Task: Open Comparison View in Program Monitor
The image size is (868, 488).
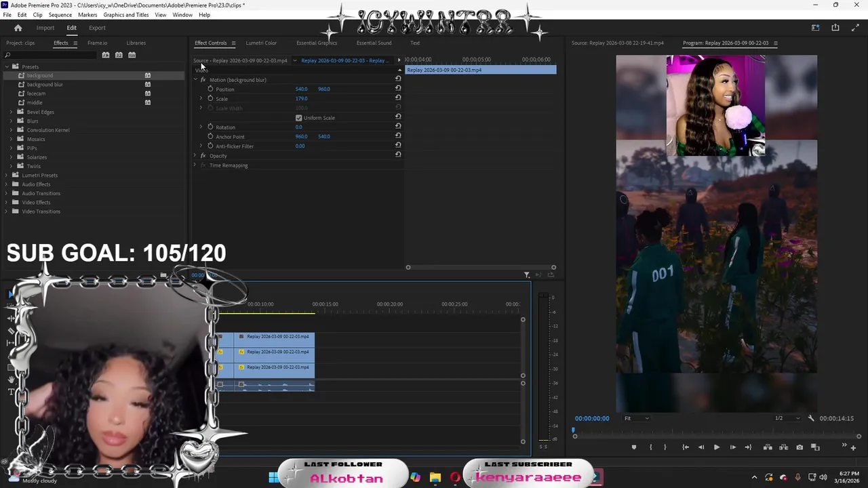Action: [816, 447]
